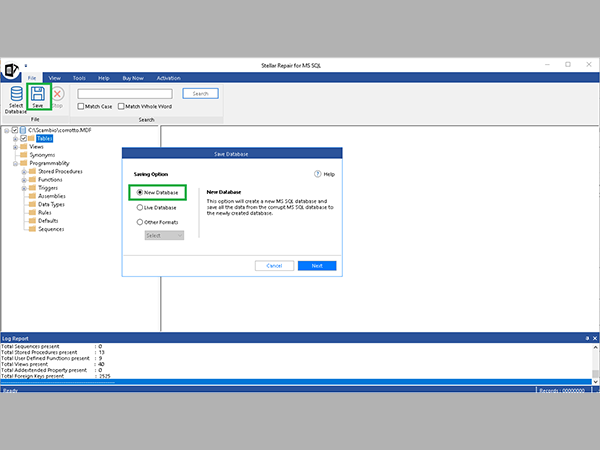Select the Sequences tree label

[51, 229]
